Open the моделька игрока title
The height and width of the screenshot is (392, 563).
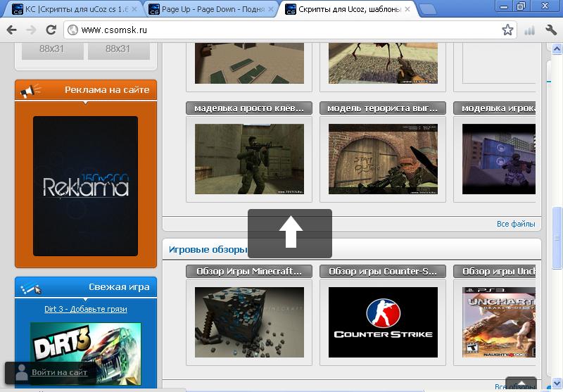(495, 108)
